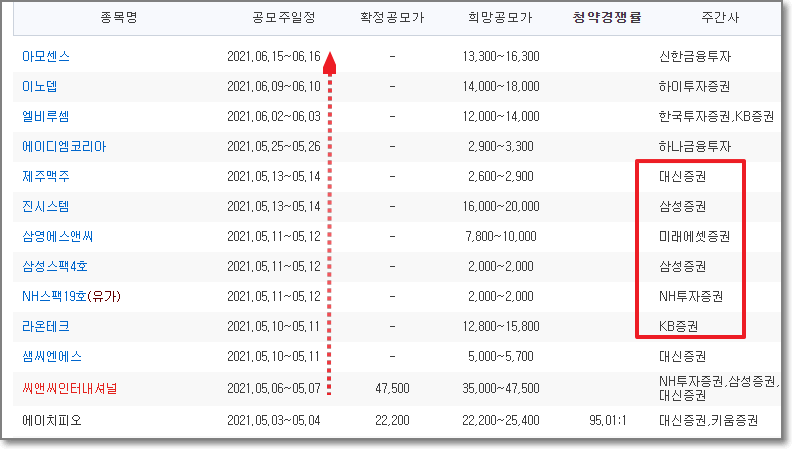The width and height of the screenshot is (792, 449).
Task: Select underwriter 하나금융투자
Action: [x=695, y=146]
